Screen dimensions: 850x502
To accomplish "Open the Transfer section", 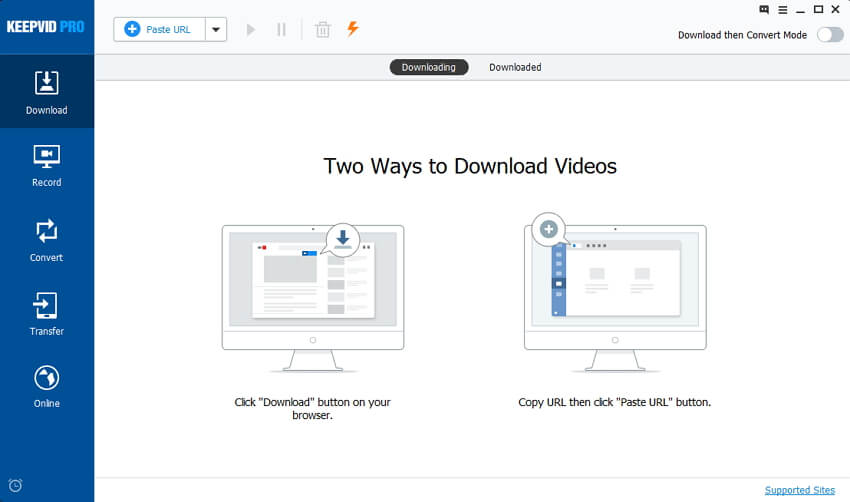I will (x=47, y=314).
